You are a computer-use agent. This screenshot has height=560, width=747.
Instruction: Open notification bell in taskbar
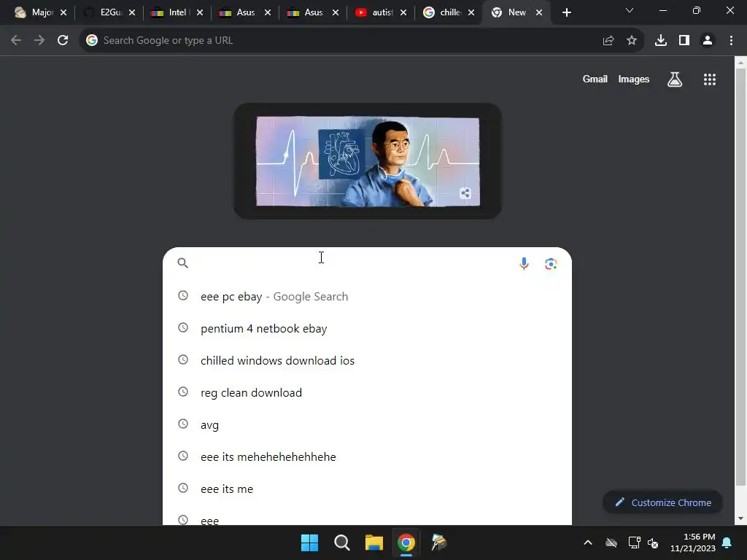727,542
